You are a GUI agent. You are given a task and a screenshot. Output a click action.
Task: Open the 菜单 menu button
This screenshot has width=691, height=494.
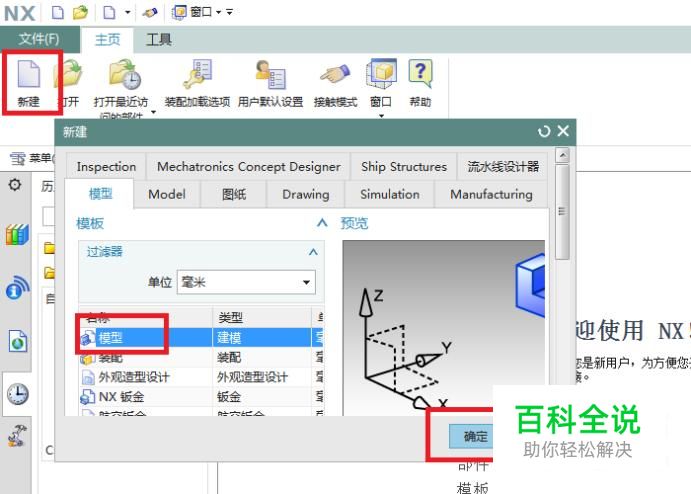pos(33,158)
